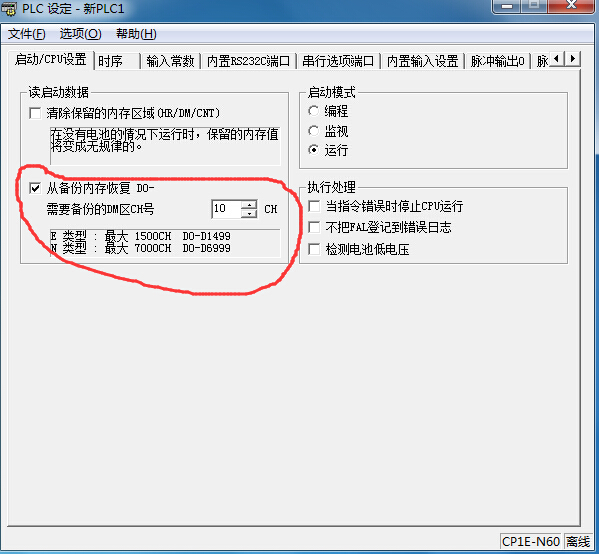Switch to the 内置RS232C端口 tab
Screen dimensions: 599x554
(248, 61)
